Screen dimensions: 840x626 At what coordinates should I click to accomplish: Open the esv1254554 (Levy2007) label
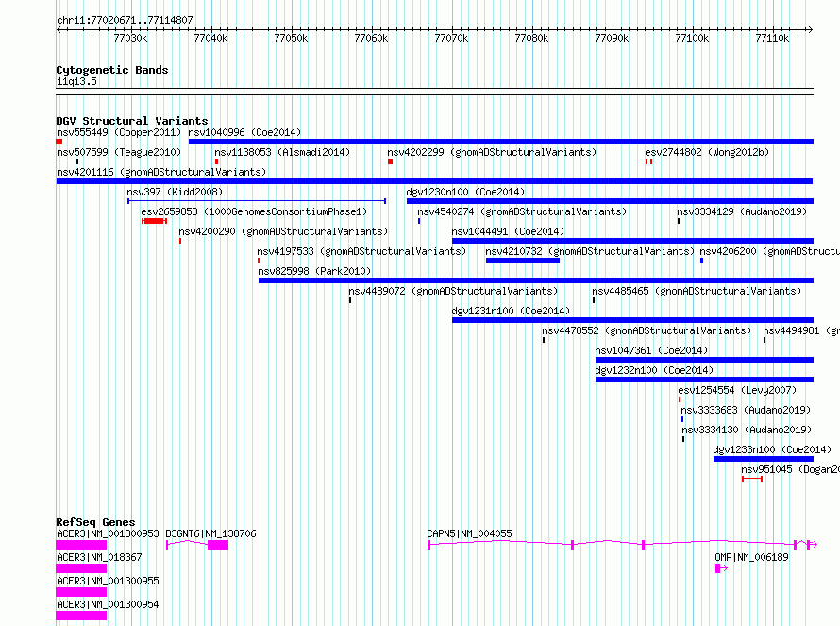point(738,390)
